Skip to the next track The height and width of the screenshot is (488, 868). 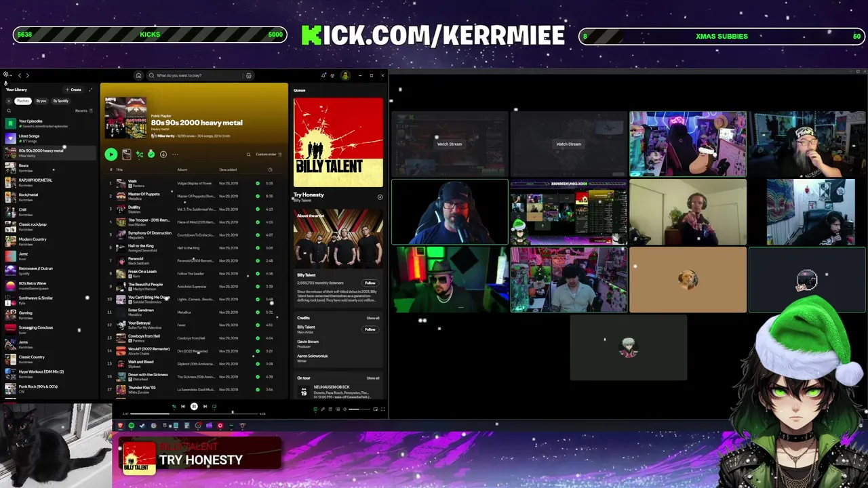(x=205, y=406)
